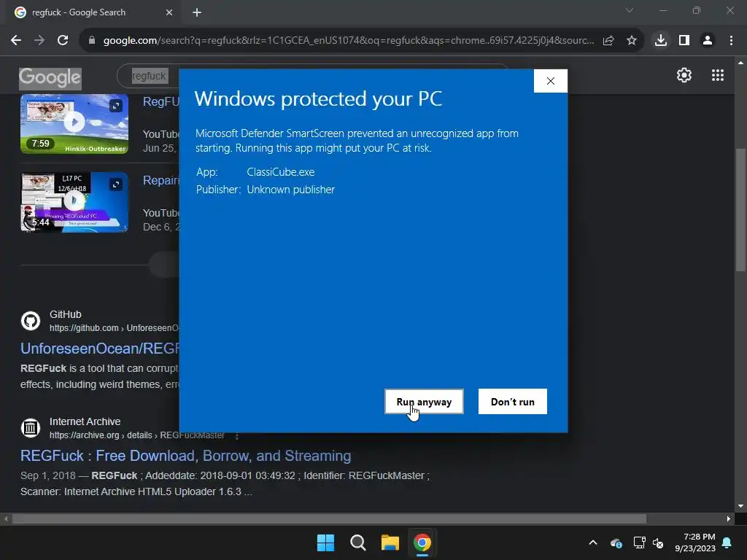Click the github.com URL text
This screenshot has width=747, height=560.
pyautogui.click(x=115, y=328)
